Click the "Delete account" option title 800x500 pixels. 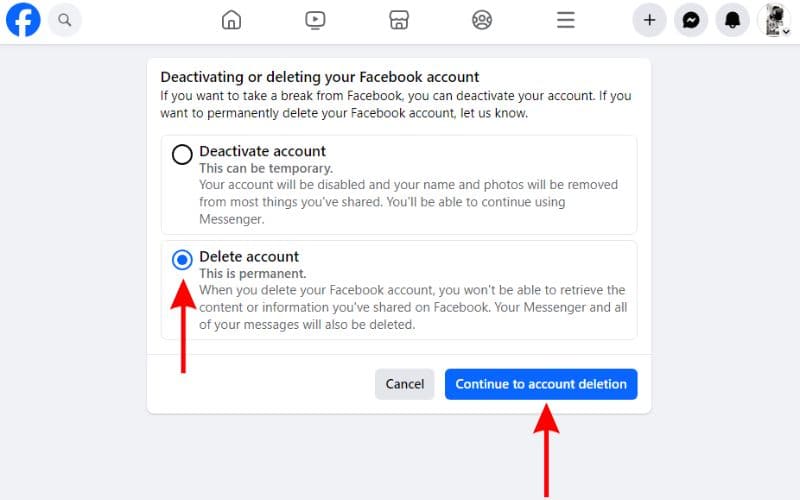click(x=249, y=256)
